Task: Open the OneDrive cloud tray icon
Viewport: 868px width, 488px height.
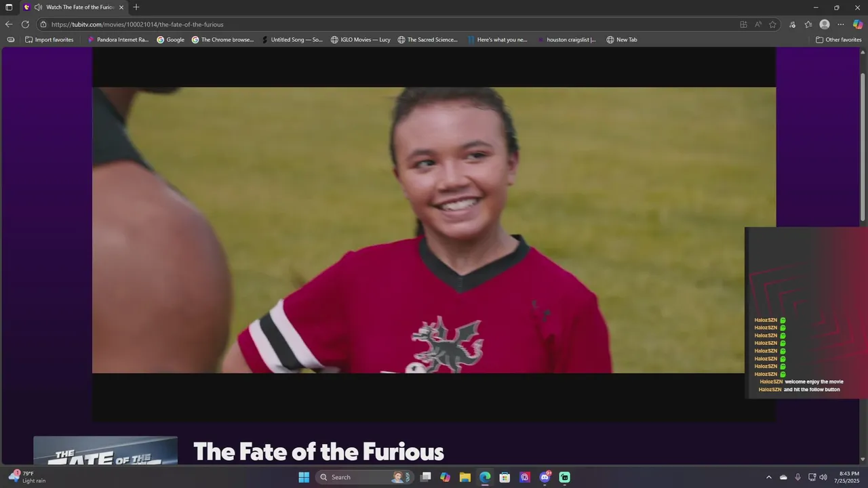Action: (x=783, y=477)
